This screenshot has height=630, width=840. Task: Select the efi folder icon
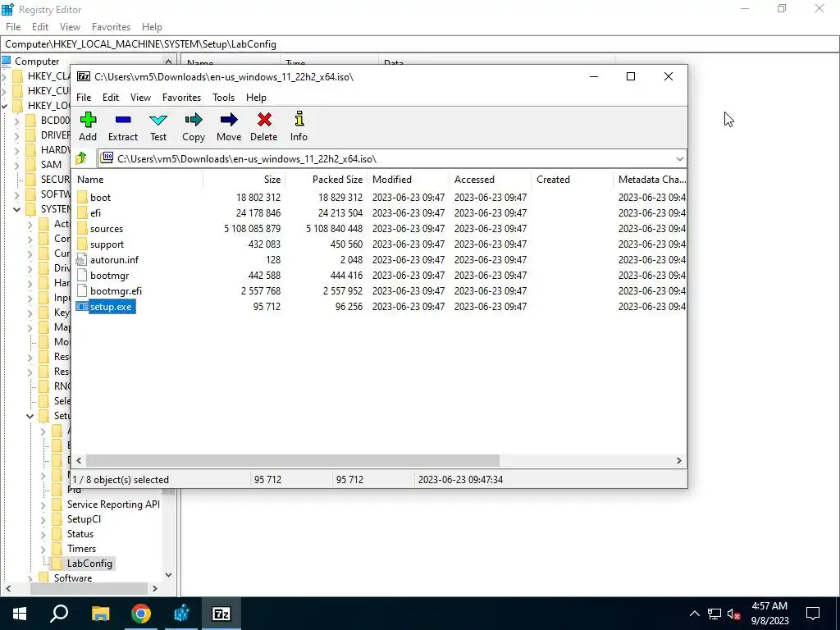click(81, 212)
